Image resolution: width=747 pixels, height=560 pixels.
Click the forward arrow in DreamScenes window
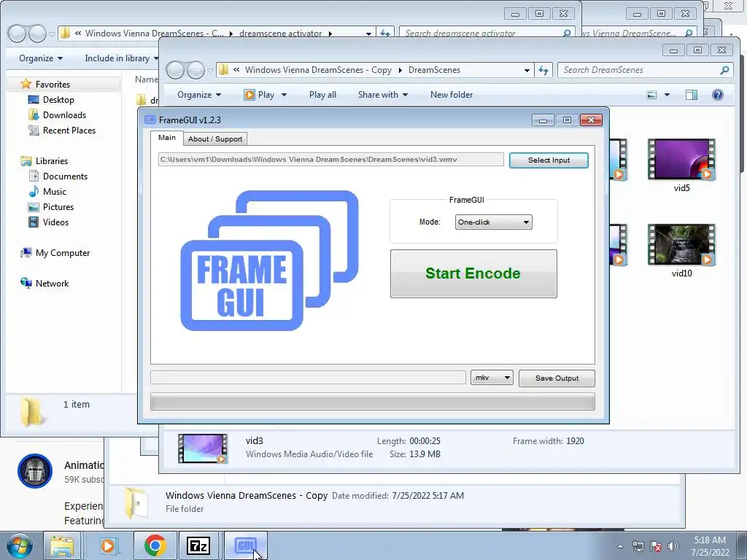tap(196, 70)
